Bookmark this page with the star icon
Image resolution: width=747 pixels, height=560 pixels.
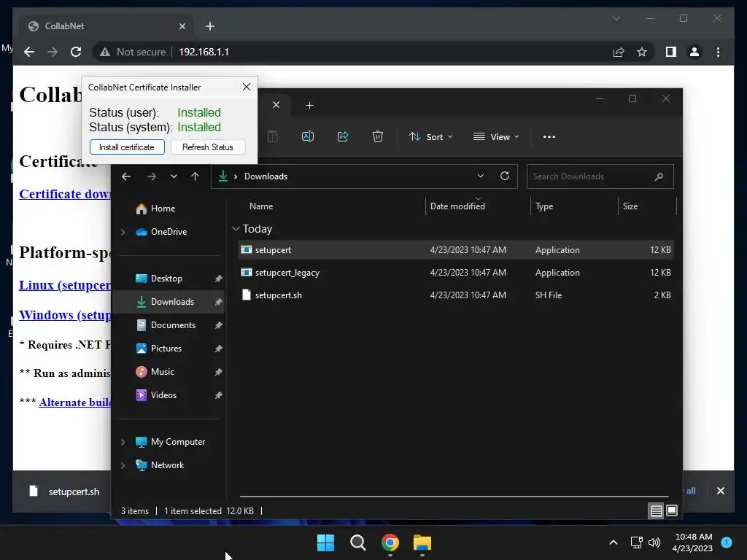[642, 52]
